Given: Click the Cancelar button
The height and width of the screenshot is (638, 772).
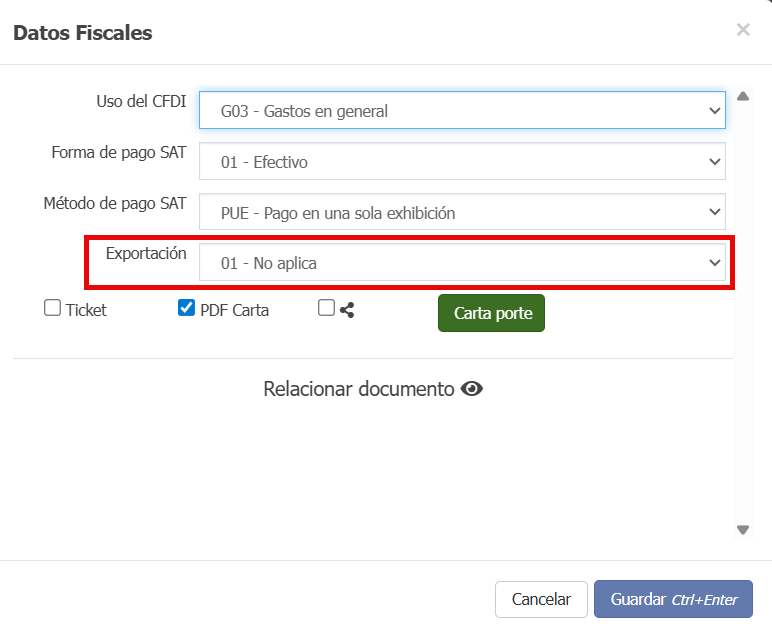Looking at the screenshot, I should click(541, 599).
